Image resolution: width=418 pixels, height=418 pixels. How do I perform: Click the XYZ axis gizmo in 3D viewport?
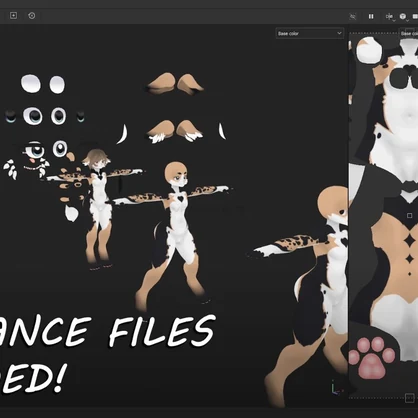(x=336, y=388)
